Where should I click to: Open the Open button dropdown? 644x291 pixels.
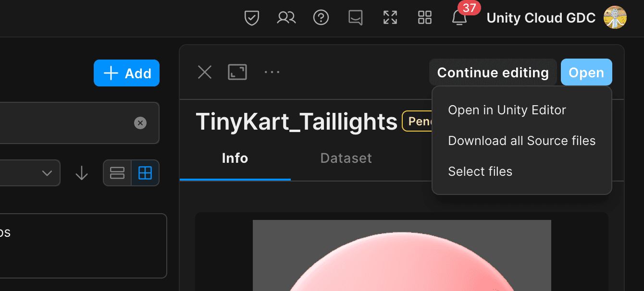586,72
